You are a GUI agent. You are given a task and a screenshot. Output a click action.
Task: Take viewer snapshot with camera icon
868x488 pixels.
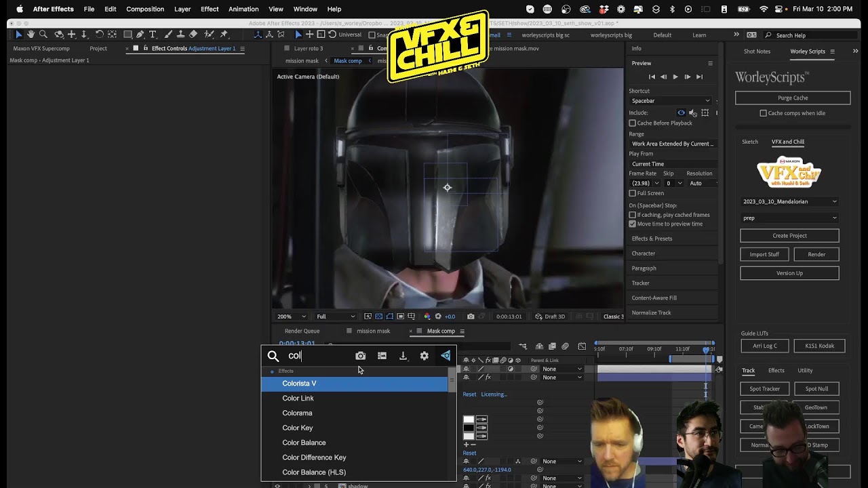point(471,317)
